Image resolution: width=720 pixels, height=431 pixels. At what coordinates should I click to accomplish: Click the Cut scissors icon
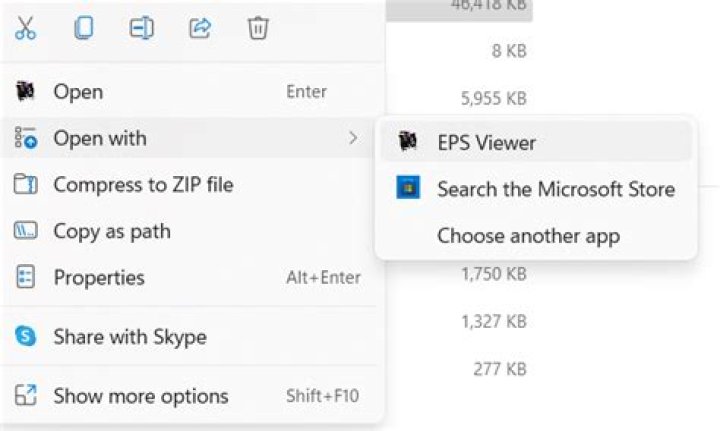[26, 29]
